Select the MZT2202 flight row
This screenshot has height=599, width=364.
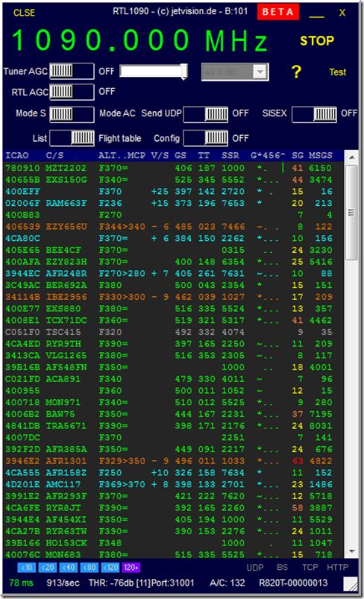[169, 168]
